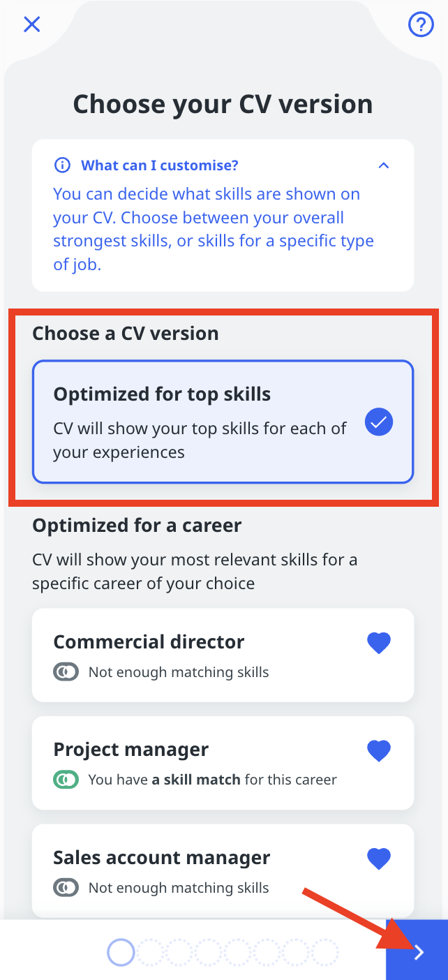Choose the Project manager career card
The height and width of the screenshot is (980, 448).
[223, 763]
